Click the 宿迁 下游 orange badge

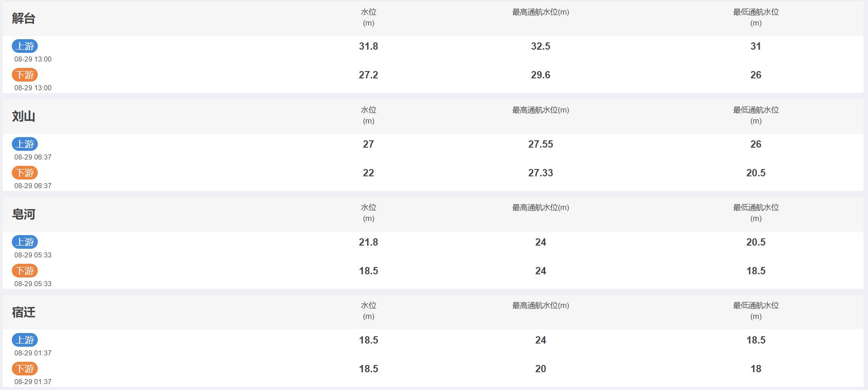(x=25, y=369)
